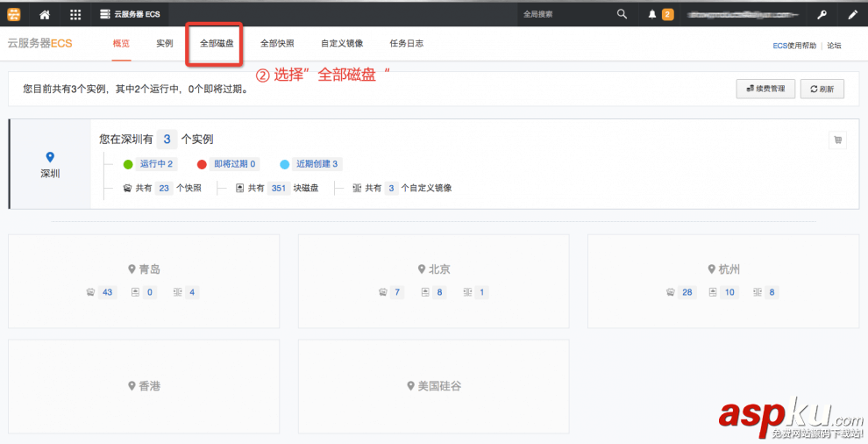
Task: Open the blurred account name menu
Action: [x=743, y=14]
